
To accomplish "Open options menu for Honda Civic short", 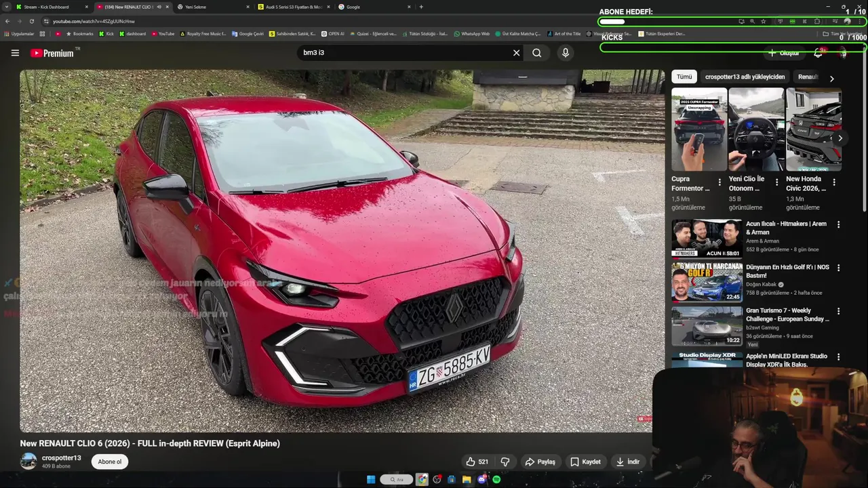I will tap(834, 182).
